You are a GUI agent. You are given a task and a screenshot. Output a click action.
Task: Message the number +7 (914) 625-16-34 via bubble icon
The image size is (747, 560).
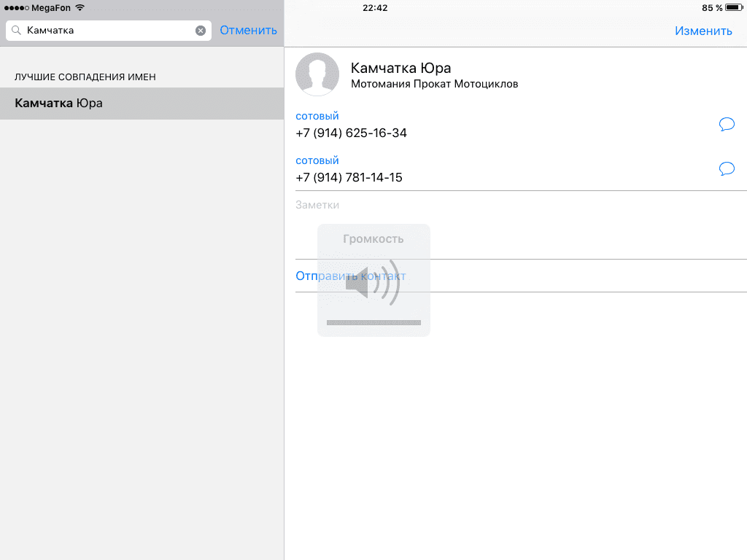coord(727,124)
